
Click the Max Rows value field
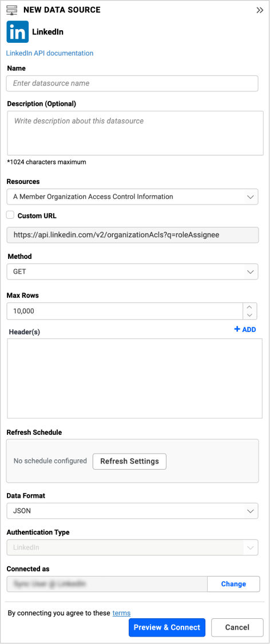125,311
